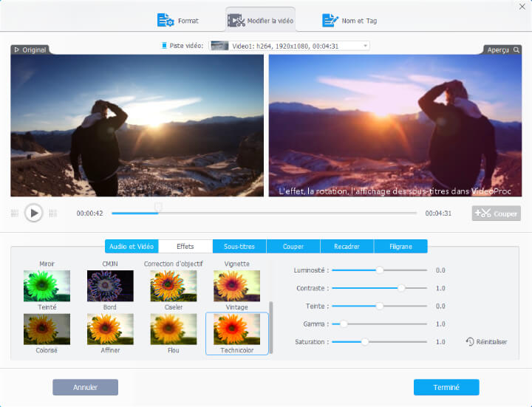
Task: Click the Saturation value 1.0
Action: coord(440,342)
